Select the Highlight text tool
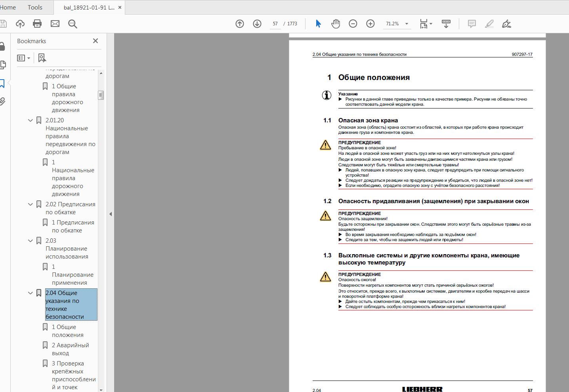Image resolution: width=569 pixels, height=392 pixels. 489,24
